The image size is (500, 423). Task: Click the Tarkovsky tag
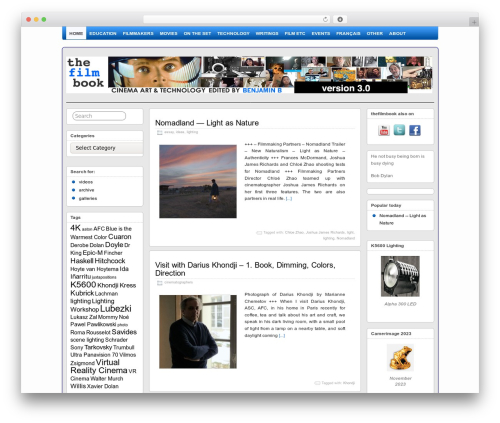pyautogui.click(x=98, y=347)
